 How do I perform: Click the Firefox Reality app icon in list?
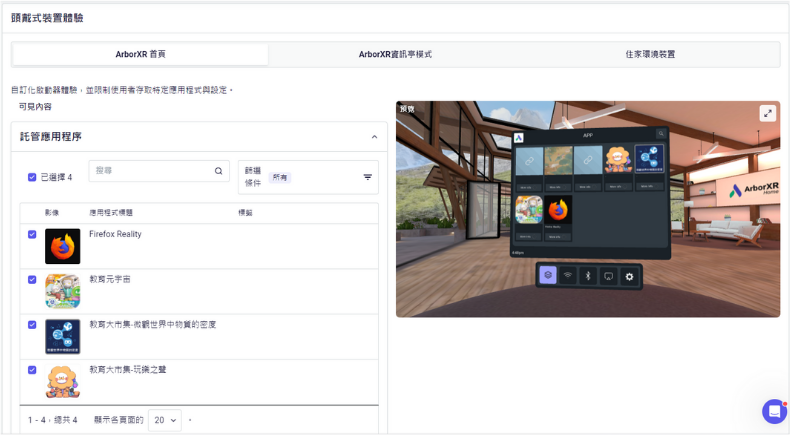(x=62, y=246)
